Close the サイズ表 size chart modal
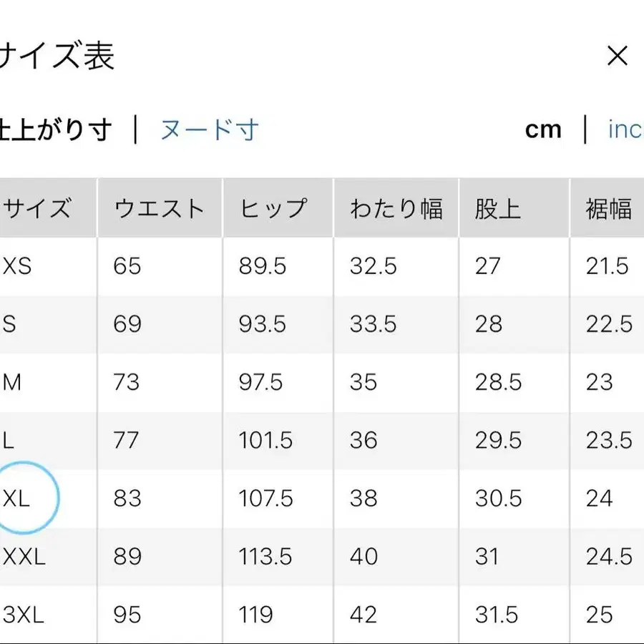Image resolution: width=644 pixels, height=644 pixels. coord(617,56)
